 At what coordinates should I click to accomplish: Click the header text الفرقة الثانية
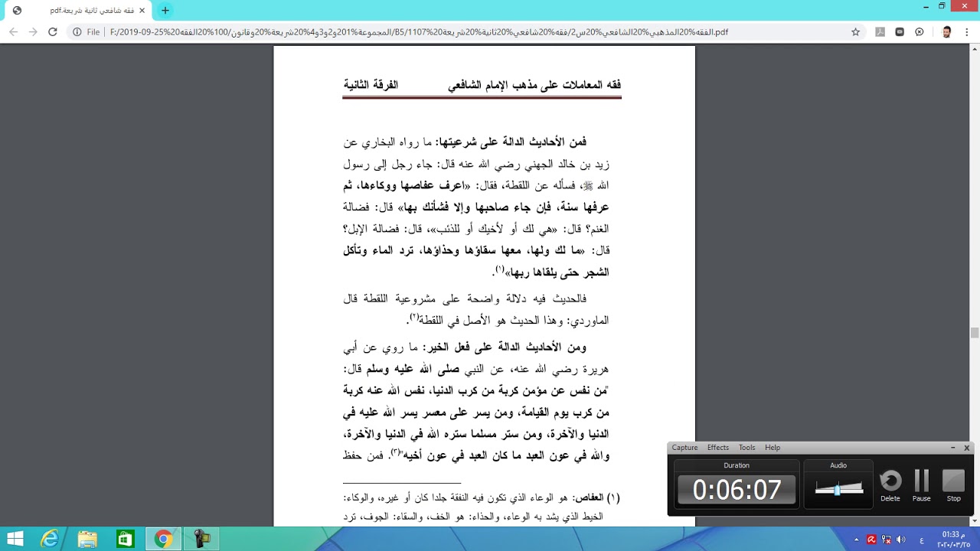(x=371, y=84)
